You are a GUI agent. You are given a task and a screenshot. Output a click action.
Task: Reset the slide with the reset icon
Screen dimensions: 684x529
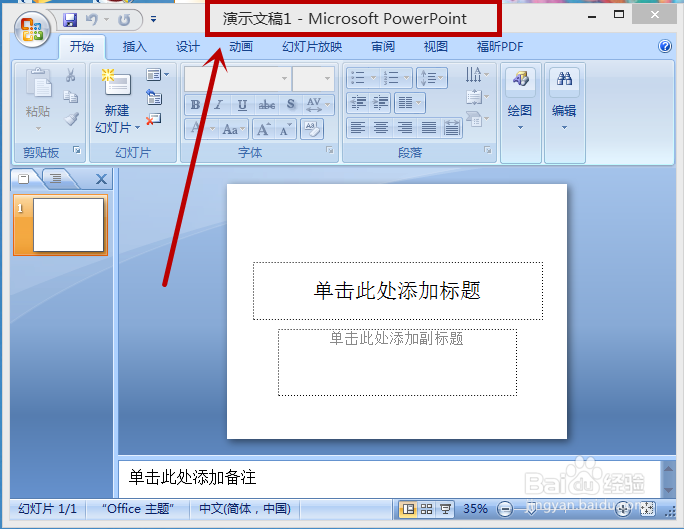[x=154, y=97]
